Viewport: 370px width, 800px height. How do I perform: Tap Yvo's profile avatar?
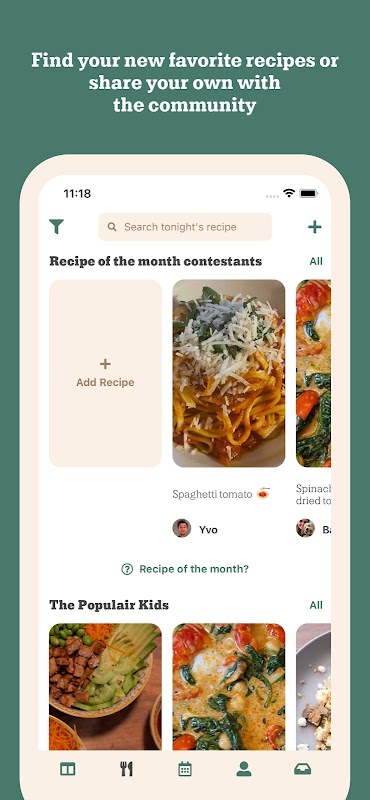coord(182,528)
